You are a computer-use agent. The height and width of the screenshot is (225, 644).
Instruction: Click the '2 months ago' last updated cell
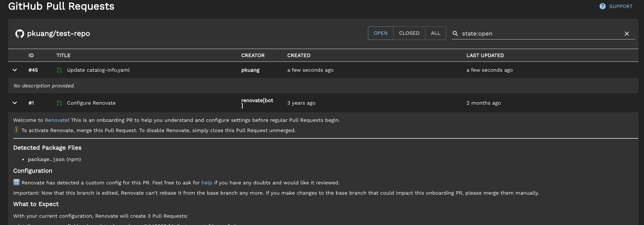coord(483,103)
